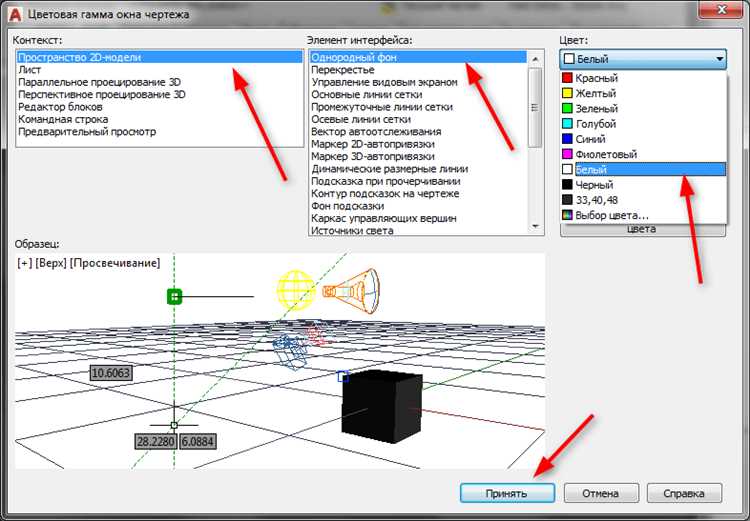Select element Фон подсказки
750x521 pixels.
(x=419, y=207)
